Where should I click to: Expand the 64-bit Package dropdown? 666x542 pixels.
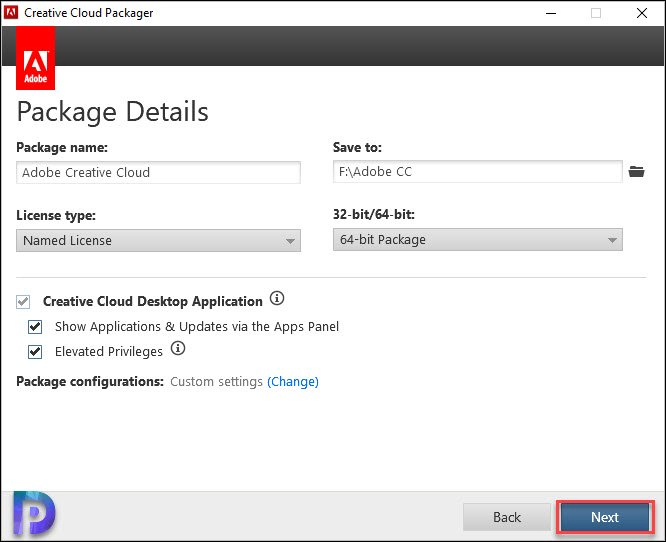coord(478,240)
